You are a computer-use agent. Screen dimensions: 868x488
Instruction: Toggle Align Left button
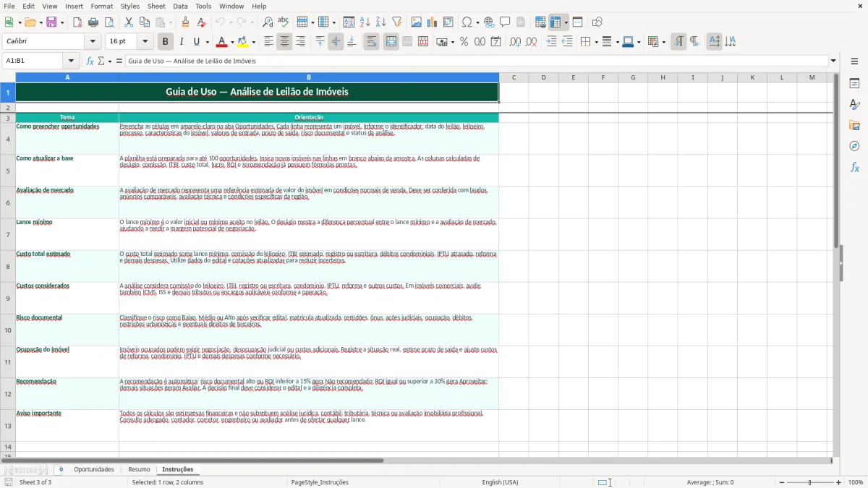point(268,42)
